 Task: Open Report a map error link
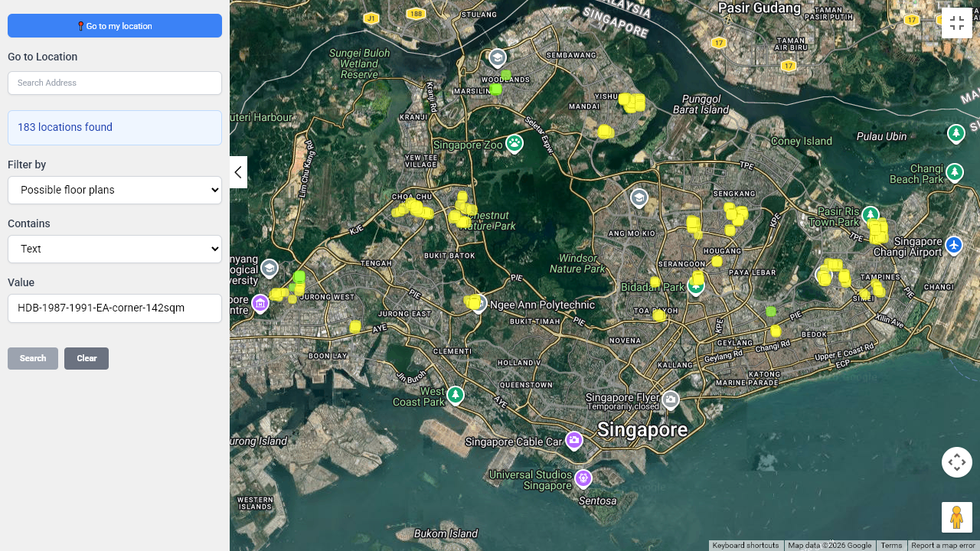[942, 546]
